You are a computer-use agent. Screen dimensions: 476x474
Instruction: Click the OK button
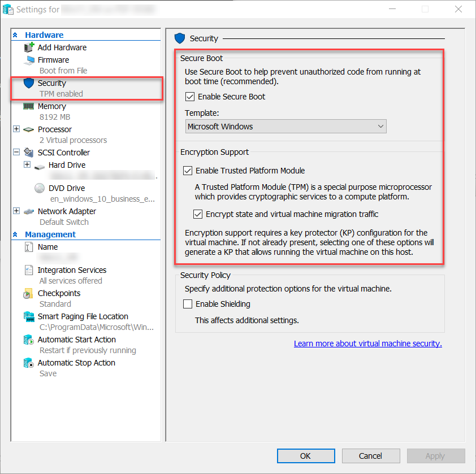click(x=305, y=456)
